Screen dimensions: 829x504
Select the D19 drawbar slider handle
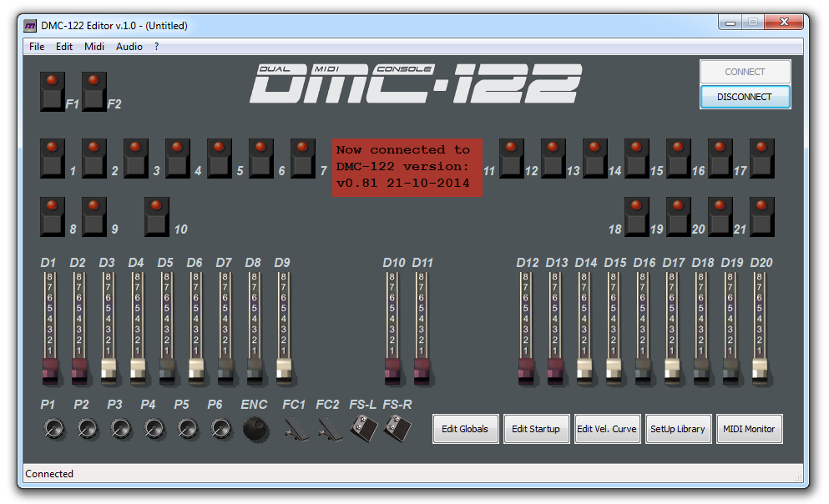(730, 370)
